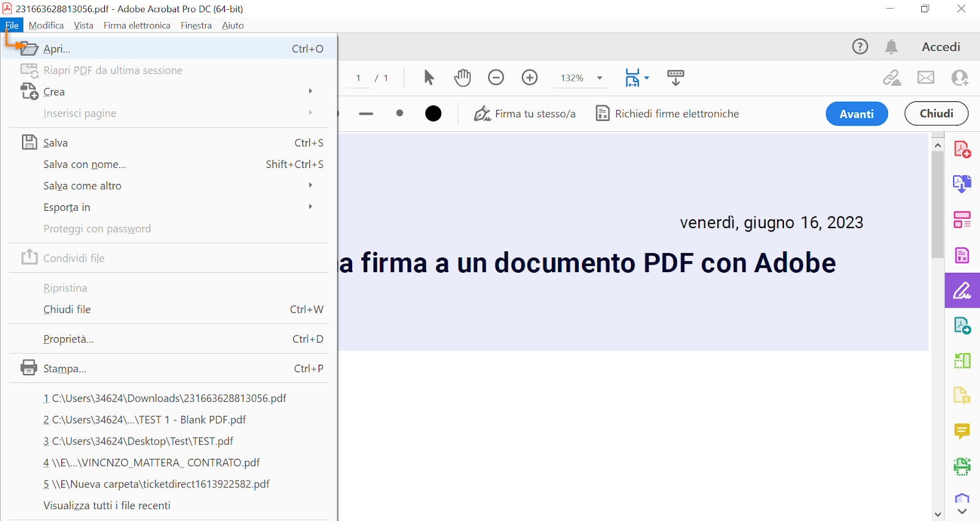Click the send by email envelope icon
The image size is (980, 521).
coord(925,78)
